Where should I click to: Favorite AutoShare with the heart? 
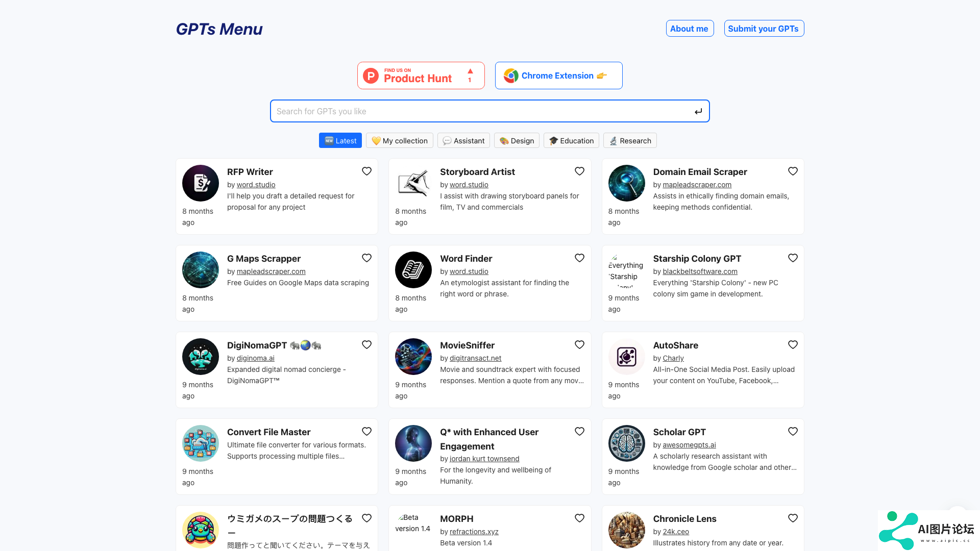pyautogui.click(x=793, y=345)
